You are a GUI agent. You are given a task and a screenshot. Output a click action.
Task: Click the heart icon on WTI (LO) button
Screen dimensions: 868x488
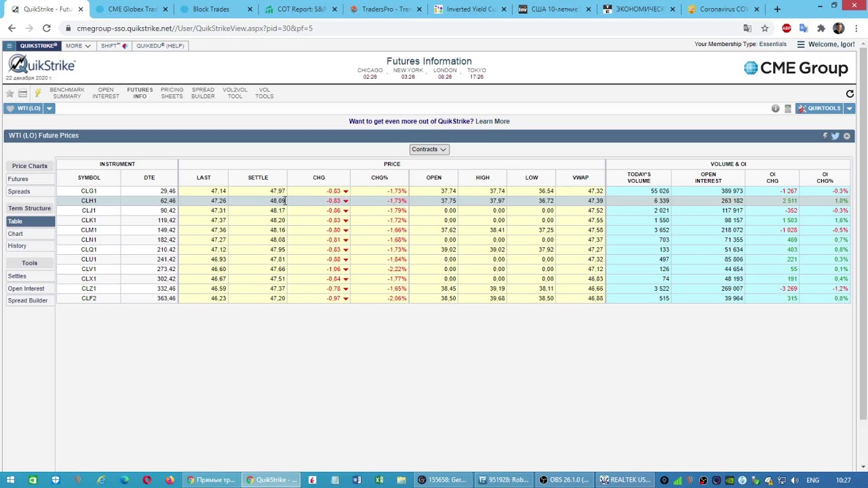[10, 108]
